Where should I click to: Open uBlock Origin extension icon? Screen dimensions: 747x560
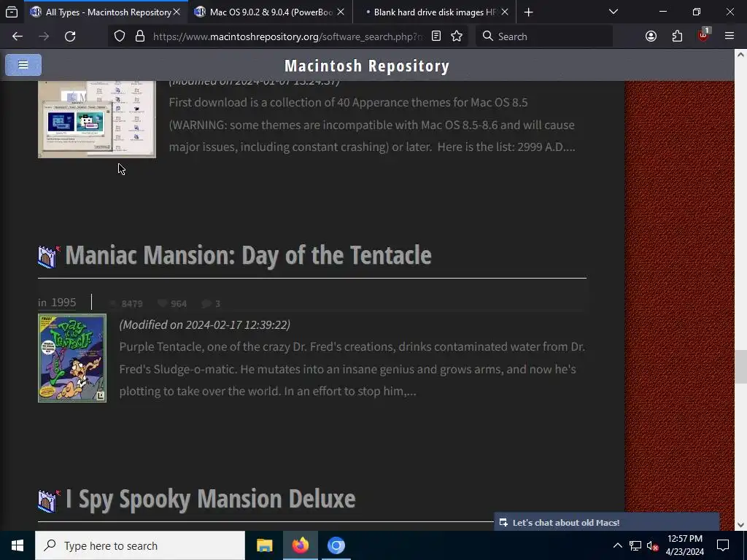tap(703, 35)
